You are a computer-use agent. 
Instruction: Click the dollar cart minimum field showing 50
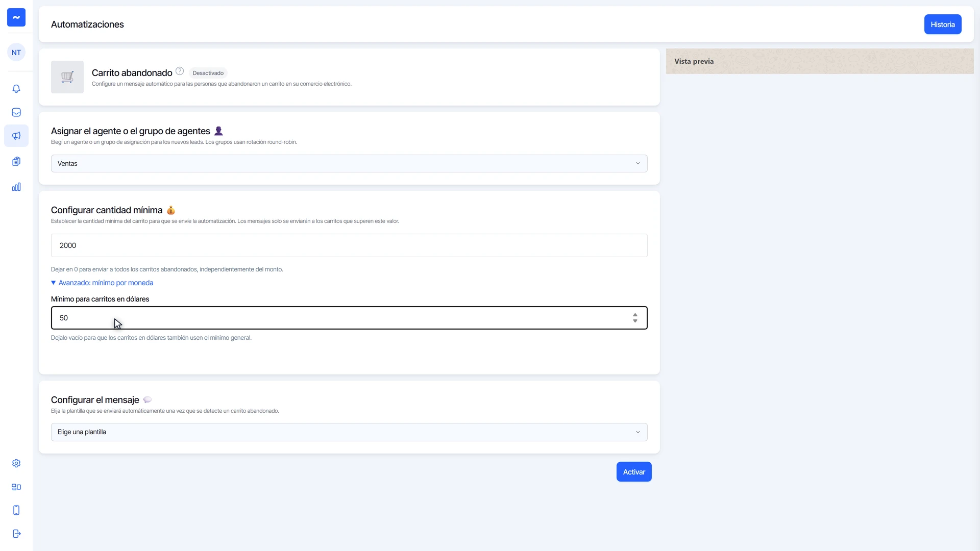(x=349, y=318)
